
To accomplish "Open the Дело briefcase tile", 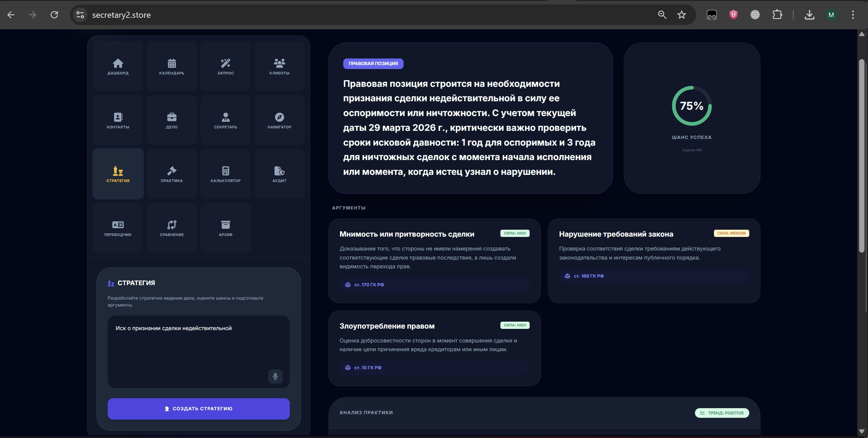I will (172, 120).
